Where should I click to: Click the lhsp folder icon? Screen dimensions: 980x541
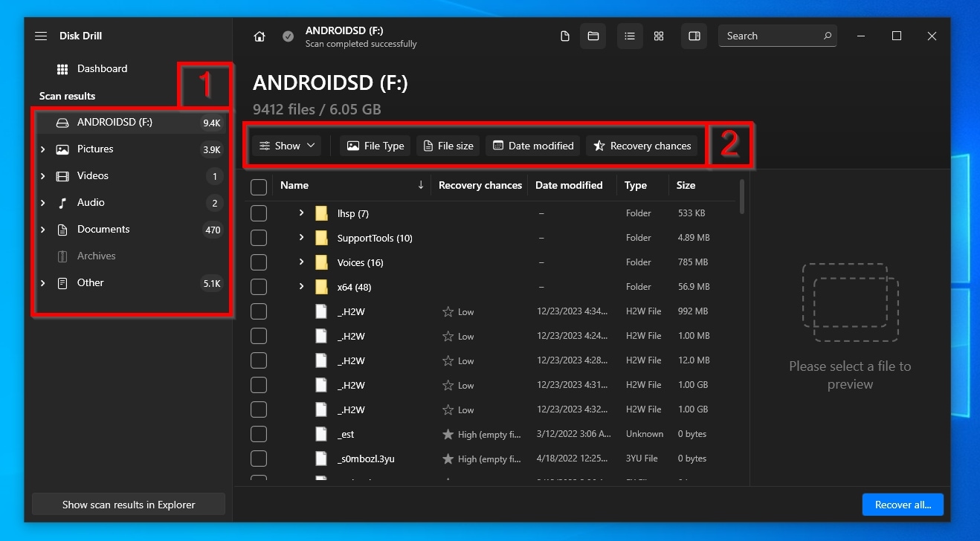tap(321, 214)
